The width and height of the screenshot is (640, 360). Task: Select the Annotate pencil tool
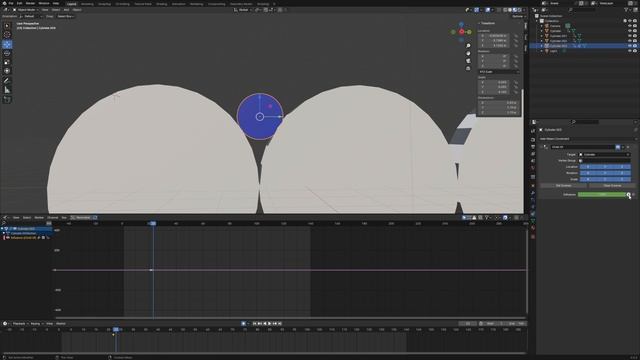7,81
